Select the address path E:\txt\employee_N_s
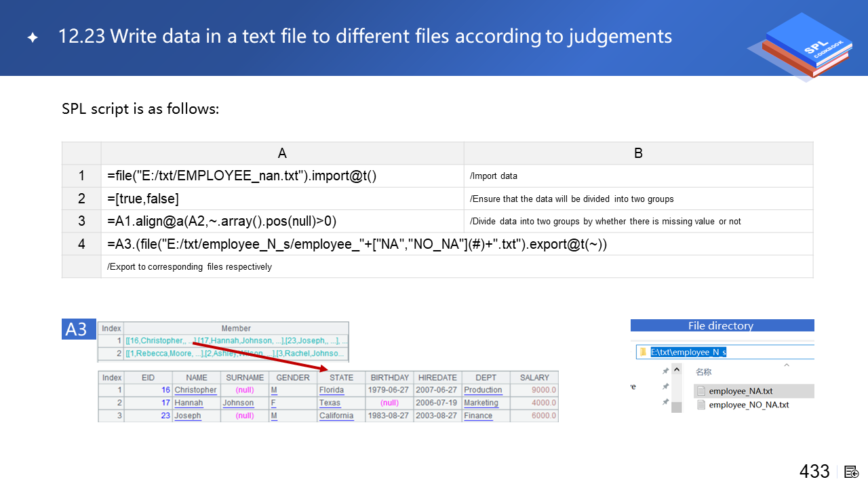868x488 pixels. (688, 352)
